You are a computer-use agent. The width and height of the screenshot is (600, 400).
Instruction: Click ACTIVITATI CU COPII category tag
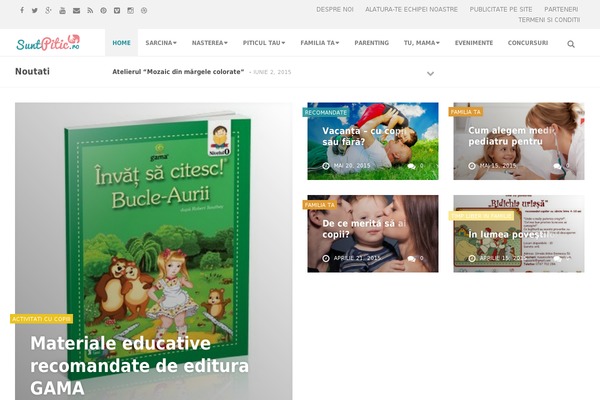click(x=41, y=319)
